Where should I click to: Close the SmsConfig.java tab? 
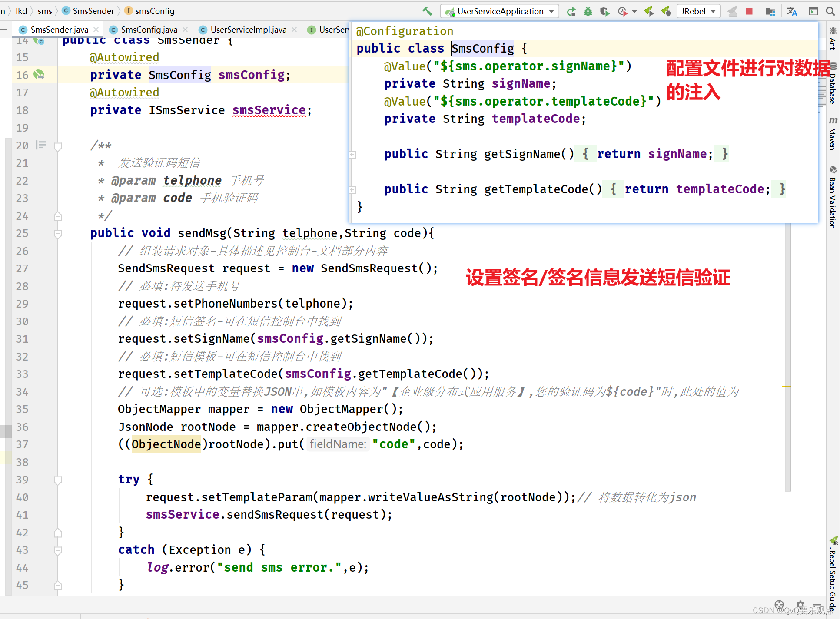[185, 30]
